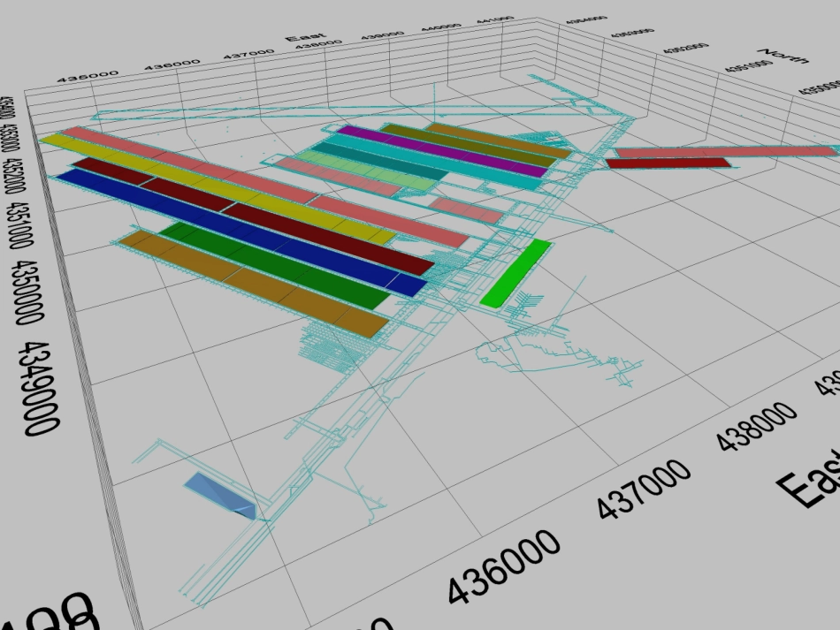Click the small "East" axis title
This screenshot has width=840, height=630.
(305, 37)
